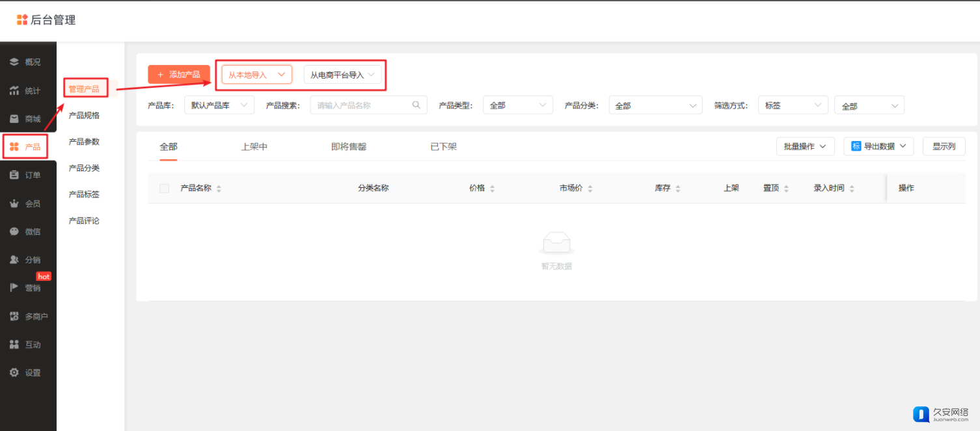Focus the 请输入产品名称 search field

[x=361, y=105]
